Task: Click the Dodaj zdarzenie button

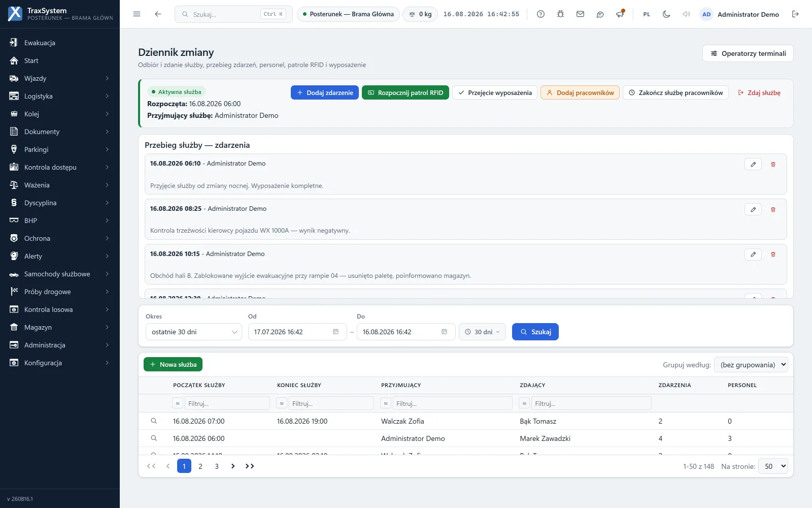Action: (325, 92)
